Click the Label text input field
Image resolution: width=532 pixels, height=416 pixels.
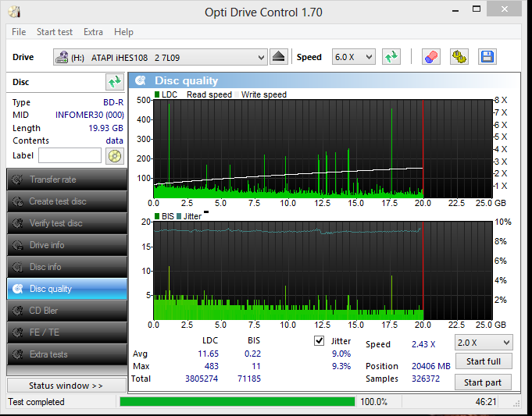click(x=70, y=155)
